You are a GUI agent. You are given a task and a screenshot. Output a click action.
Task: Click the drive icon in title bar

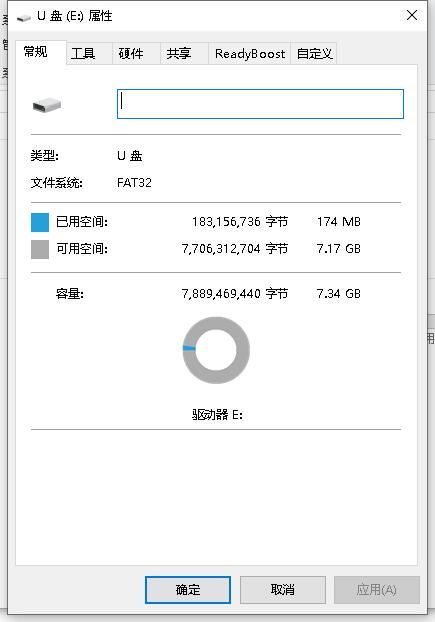(x=24, y=17)
